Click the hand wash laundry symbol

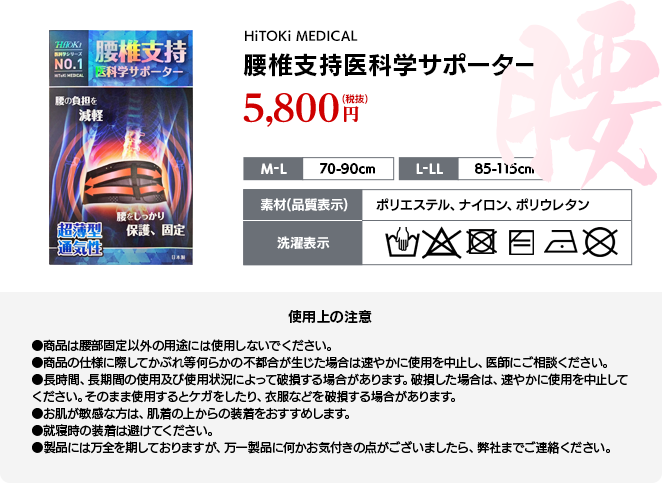pos(402,242)
